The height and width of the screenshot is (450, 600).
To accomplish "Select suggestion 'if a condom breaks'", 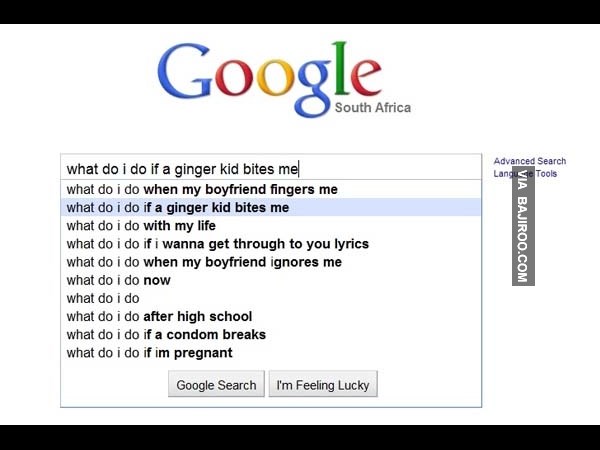I will point(271,334).
